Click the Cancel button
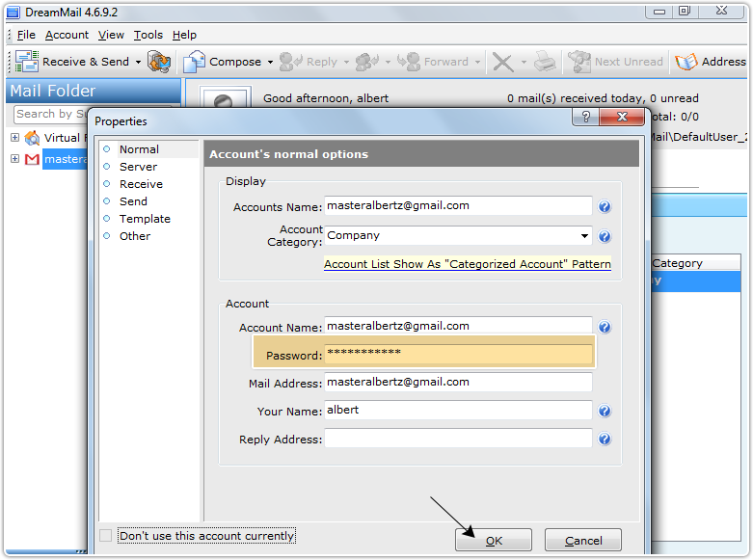This screenshot has height=560, width=753. (583, 541)
